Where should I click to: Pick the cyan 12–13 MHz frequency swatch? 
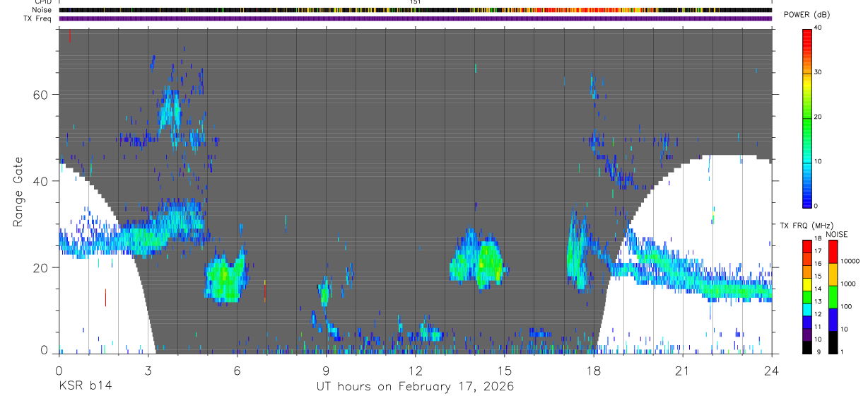coord(807,310)
